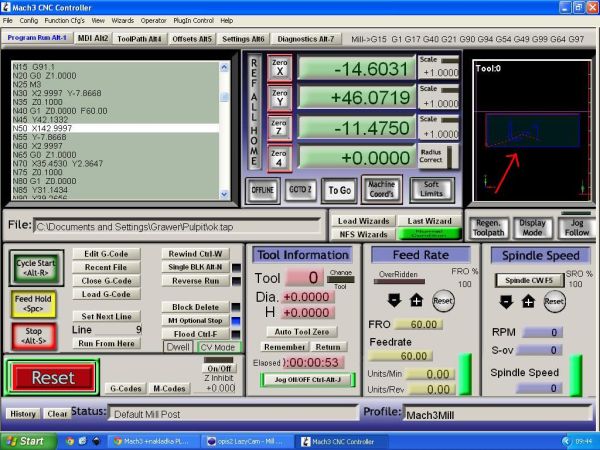
Task: Switch to the Settings Alt6 tab
Action: (243, 39)
